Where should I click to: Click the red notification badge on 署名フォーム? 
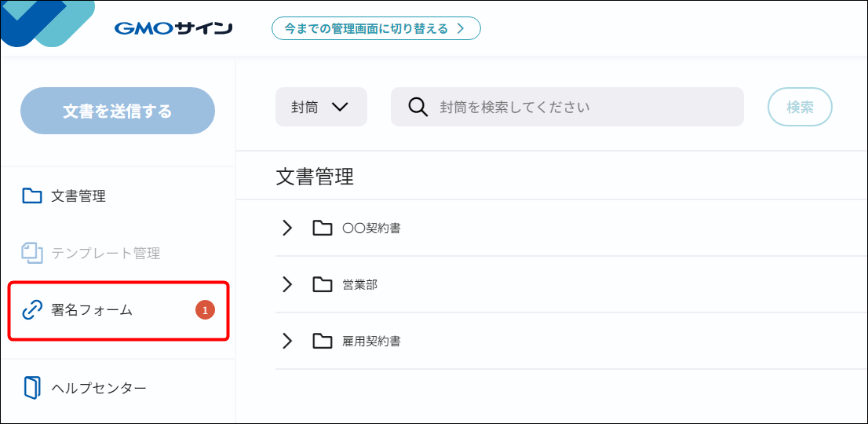point(205,310)
